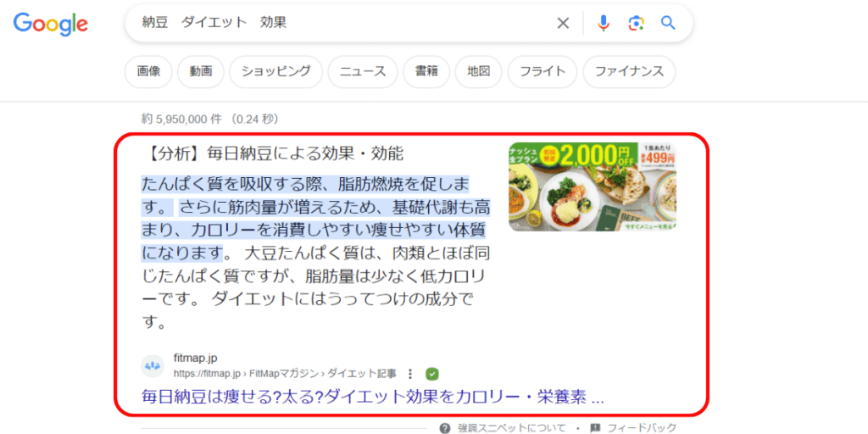Click question mark icon for 強調スニペットについて
Screen dimensions: 868x434
pos(444,428)
